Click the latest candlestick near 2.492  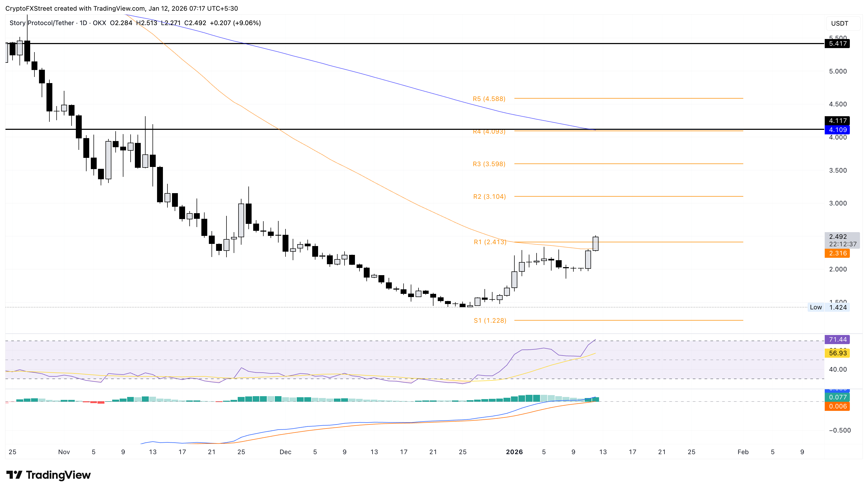(596, 243)
